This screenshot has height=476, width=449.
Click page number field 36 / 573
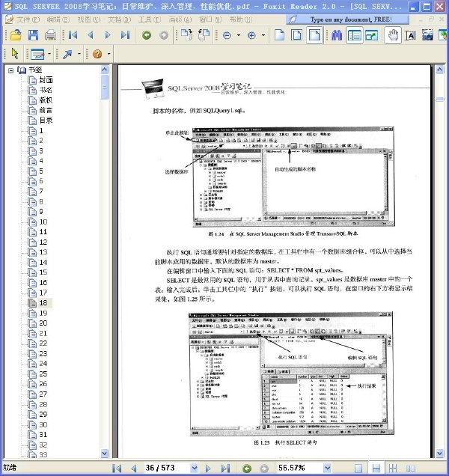coord(166,468)
